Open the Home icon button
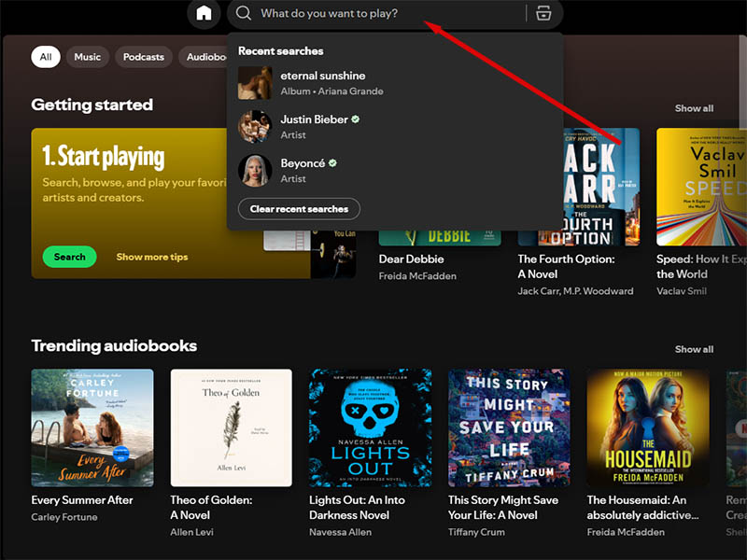The height and width of the screenshot is (560, 747). pyautogui.click(x=204, y=13)
